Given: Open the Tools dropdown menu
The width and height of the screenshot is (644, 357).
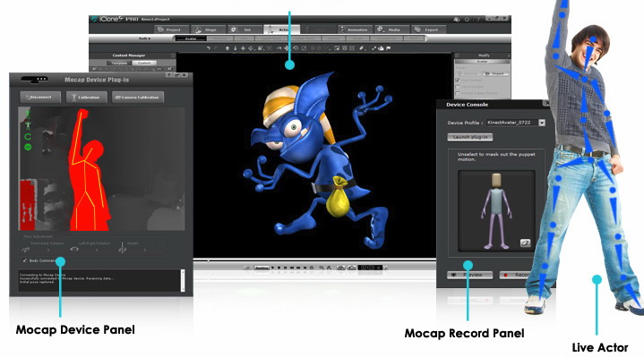Looking at the screenshot, I should point(144,38).
